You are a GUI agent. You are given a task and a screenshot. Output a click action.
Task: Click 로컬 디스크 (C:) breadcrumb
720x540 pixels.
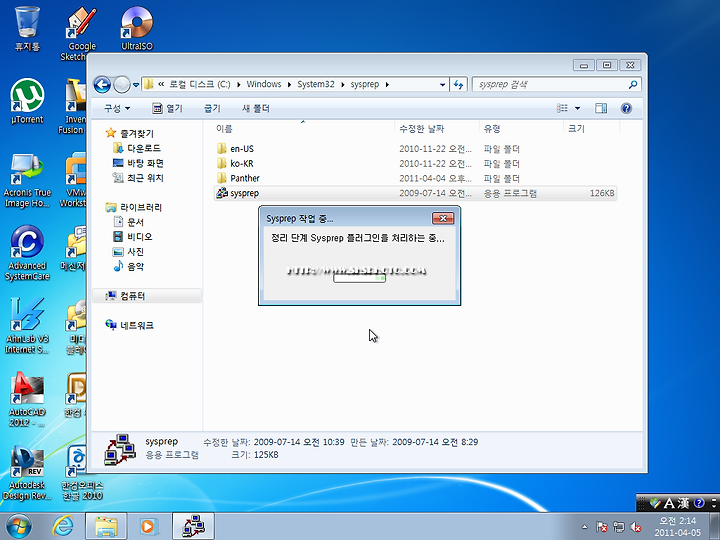tap(200, 84)
